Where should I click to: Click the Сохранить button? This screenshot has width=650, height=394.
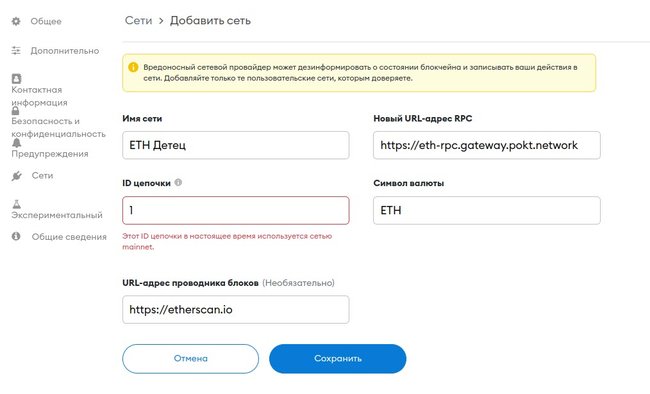click(x=337, y=358)
